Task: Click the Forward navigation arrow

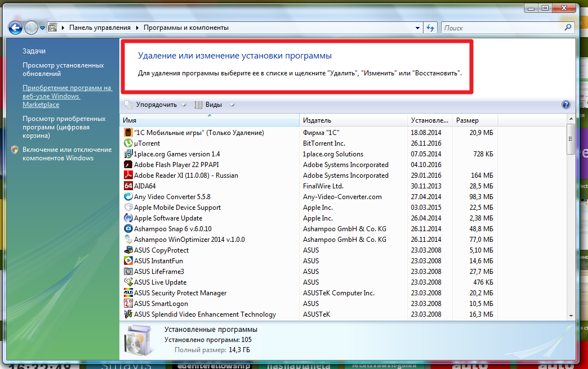Action: (31, 28)
